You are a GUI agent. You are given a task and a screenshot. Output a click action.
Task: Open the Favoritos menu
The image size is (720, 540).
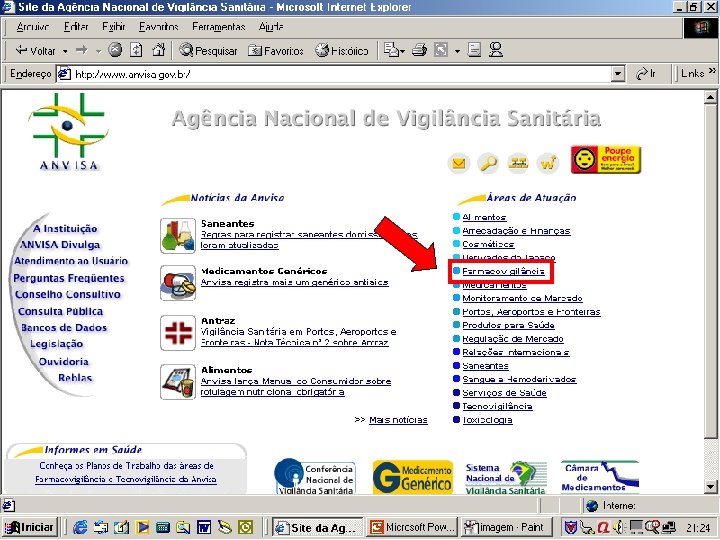point(158,27)
